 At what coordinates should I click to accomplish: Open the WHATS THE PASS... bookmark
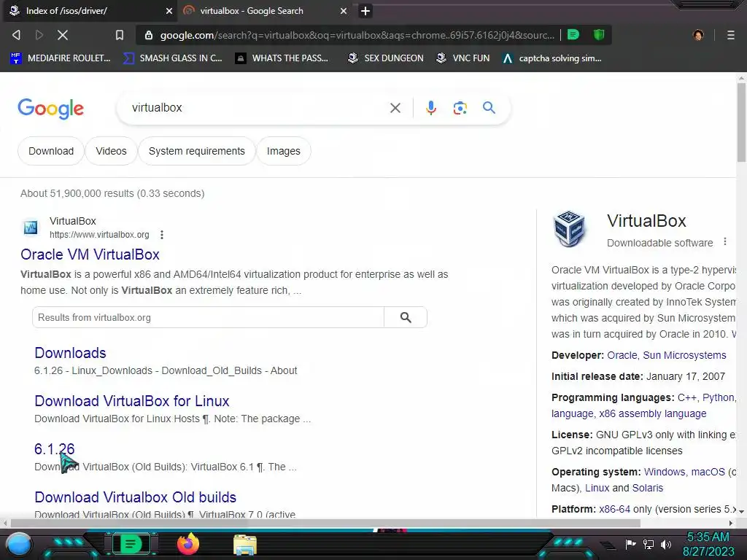[282, 58]
